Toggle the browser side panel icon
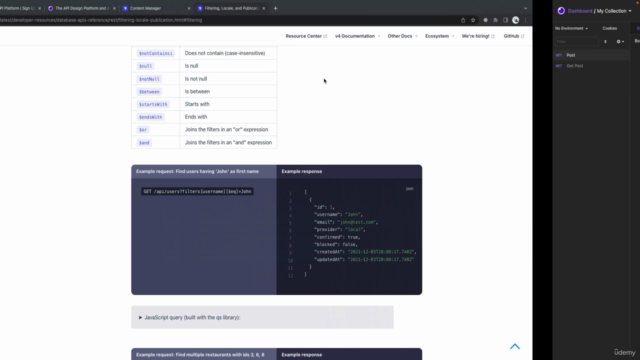 [x=505, y=20]
